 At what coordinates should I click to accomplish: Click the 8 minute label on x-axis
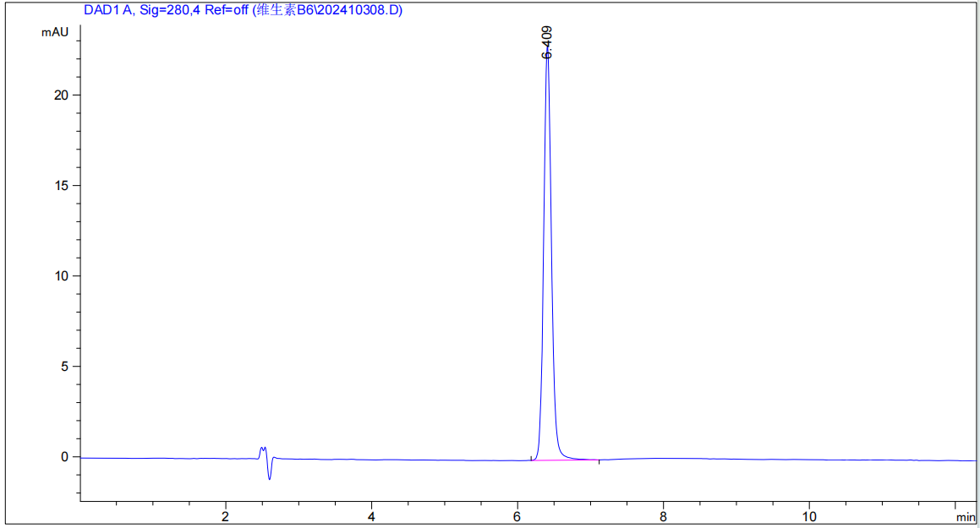tap(663, 516)
